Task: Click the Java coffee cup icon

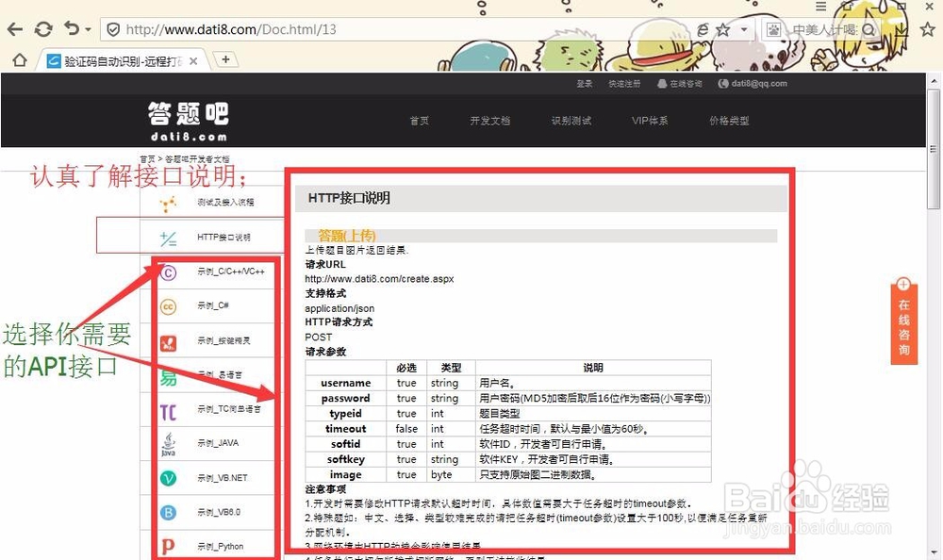Action: click(168, 444)
